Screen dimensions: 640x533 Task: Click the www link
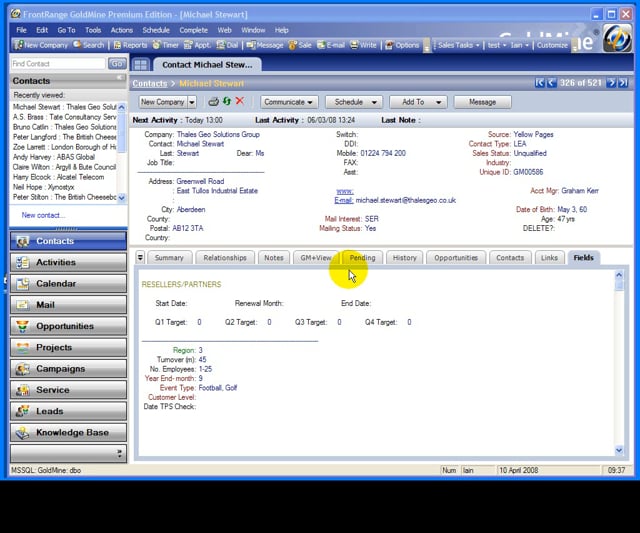(x=344, y=191)
